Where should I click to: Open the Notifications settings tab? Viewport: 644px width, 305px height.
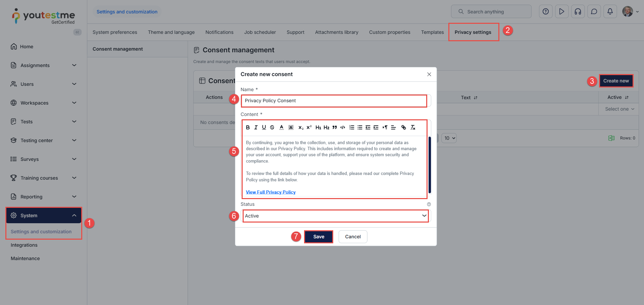tap(219, 32)
